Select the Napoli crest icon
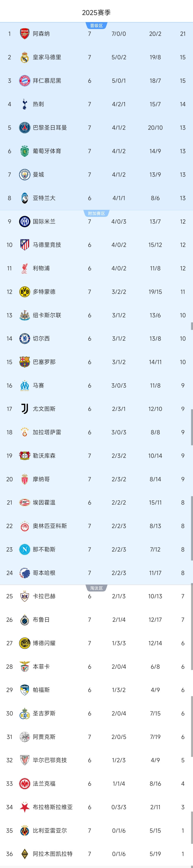The width and height of the screenshot is (193, 868). tap(25, 549)
